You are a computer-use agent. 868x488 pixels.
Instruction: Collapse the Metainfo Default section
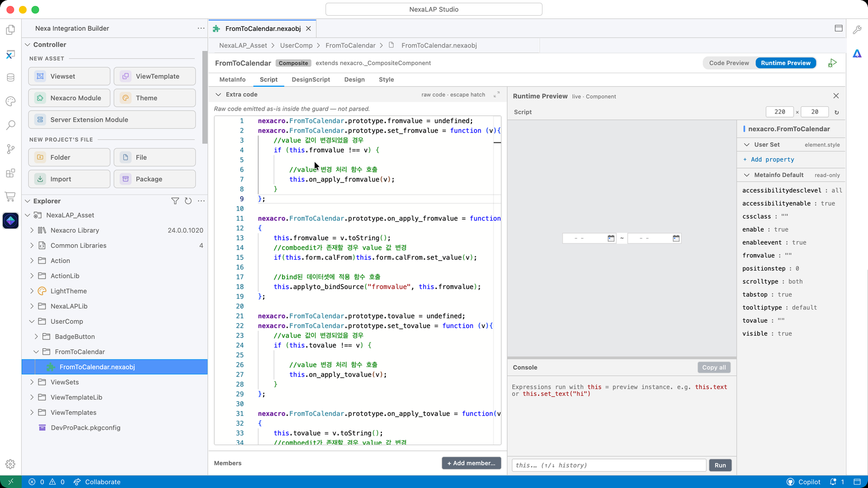[x=746, y=175]
